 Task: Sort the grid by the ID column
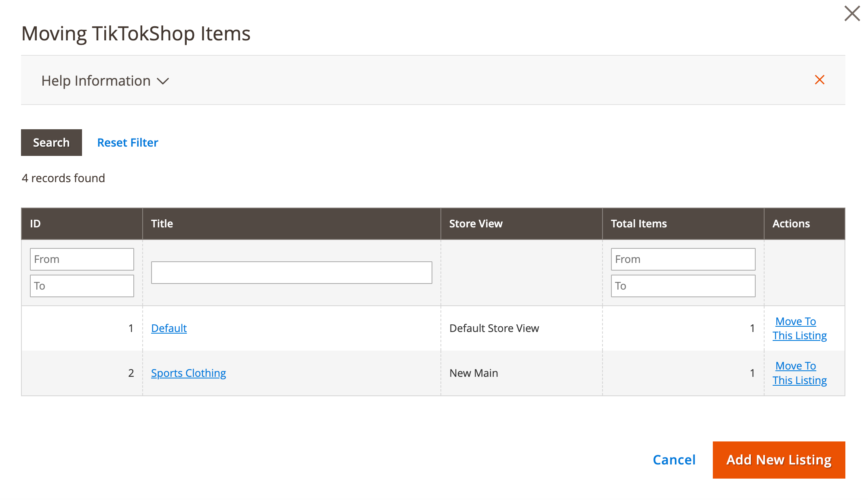[35, 223]
